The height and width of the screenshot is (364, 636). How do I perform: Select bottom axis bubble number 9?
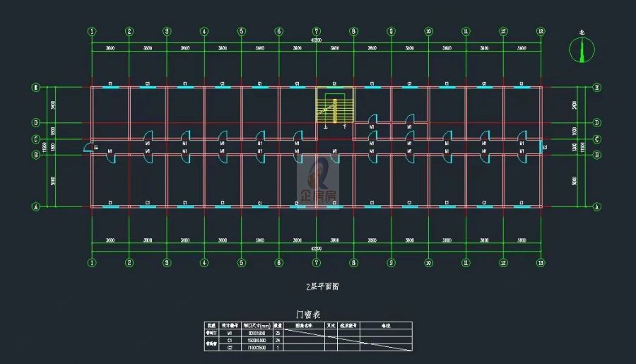pyautogui.click(x=391, y=263)
